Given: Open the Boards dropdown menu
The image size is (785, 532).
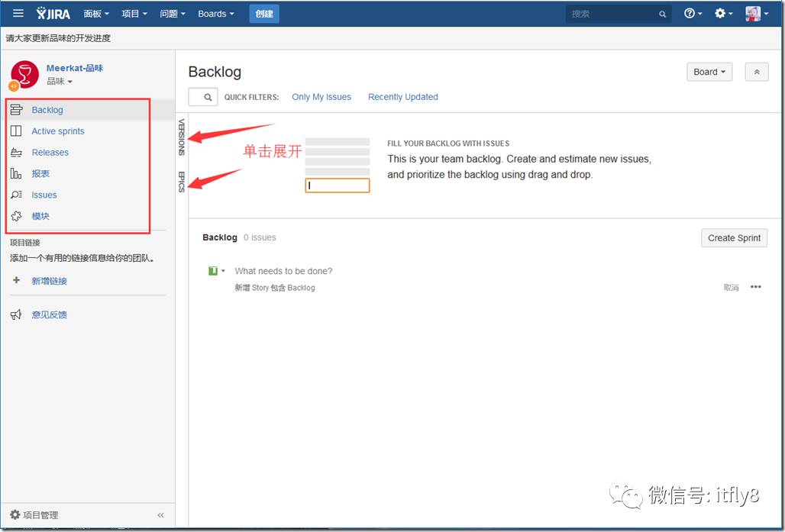Looking at the screenshot, I should (x=216, y=14).
